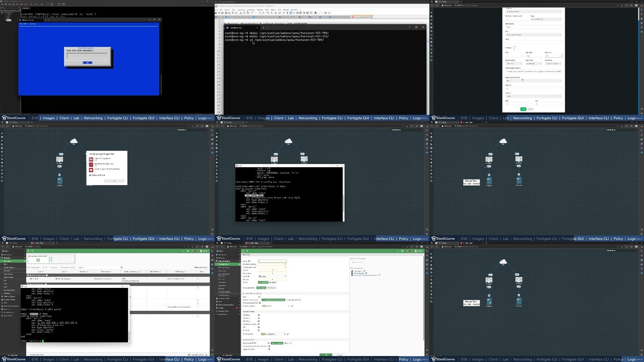Switch inspection mode to Proxy-based
644x362 pixels.
tap(271, 288)
